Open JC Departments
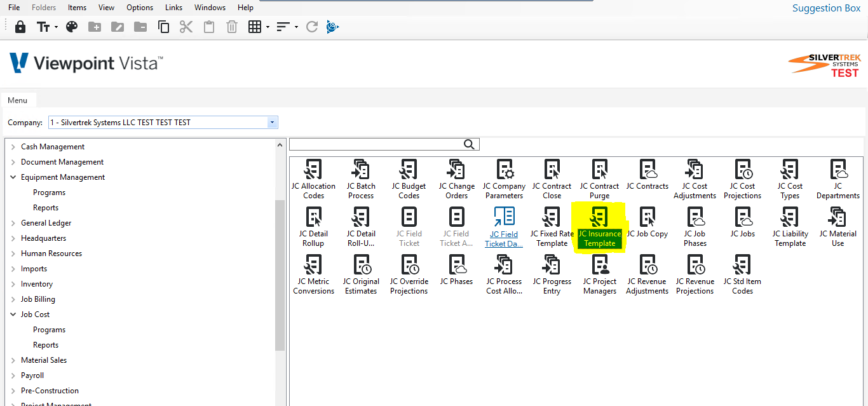Screen dimensions: 868x406 (838, 179)
